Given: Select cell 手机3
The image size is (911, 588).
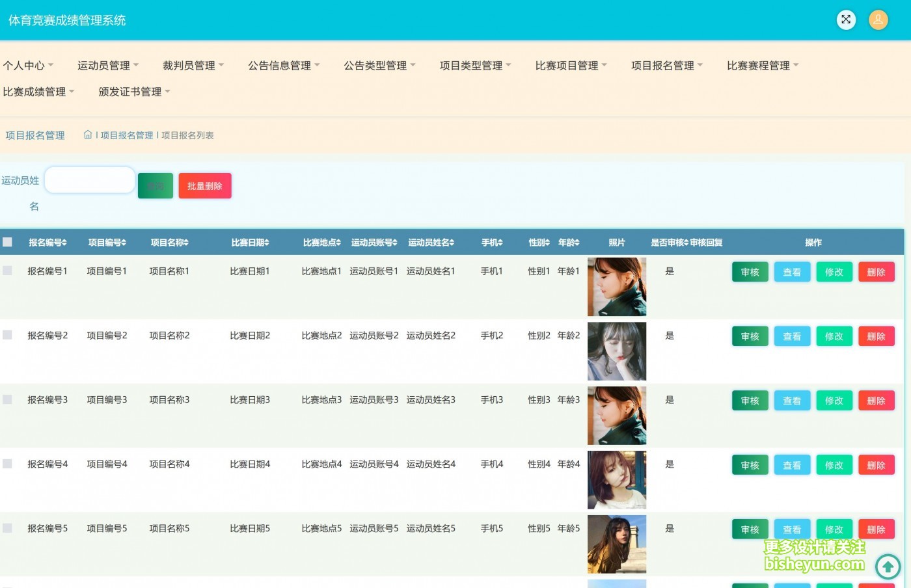Looking at the screenshot, I should tap(492, 400).
